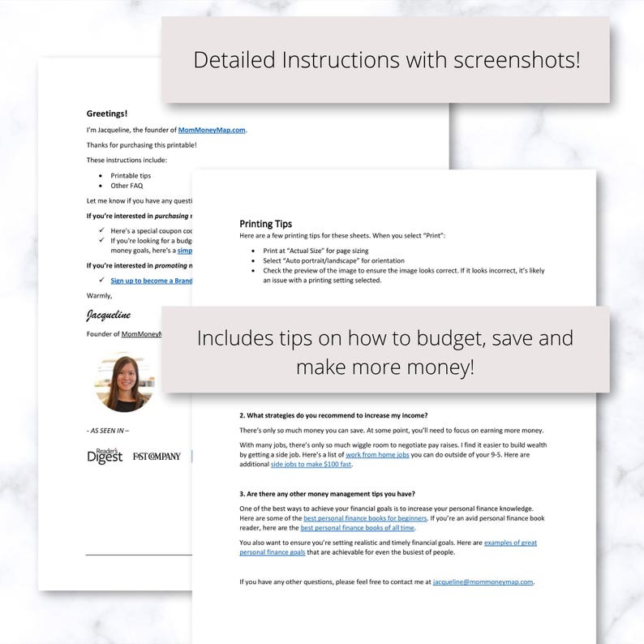Click the Jacqueline cursive signature
Screen dimensions: 644x644
tap(109, 315)
